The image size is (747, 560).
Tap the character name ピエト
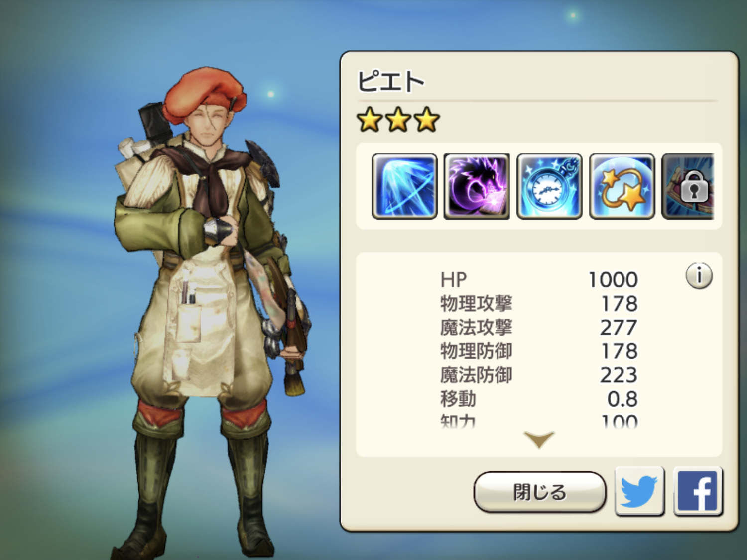pos(391,82)
